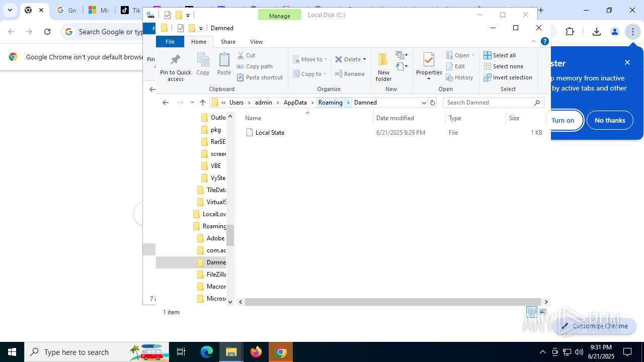Switch to the Share ribbon tab
Viewport: 644px width, 362px height.
(228, 42)
